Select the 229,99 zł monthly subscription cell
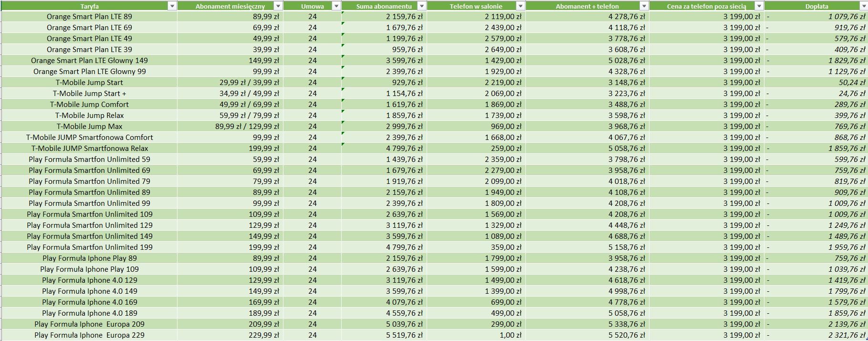The height and width of the screenshot is (341, 868). (230, 335)
